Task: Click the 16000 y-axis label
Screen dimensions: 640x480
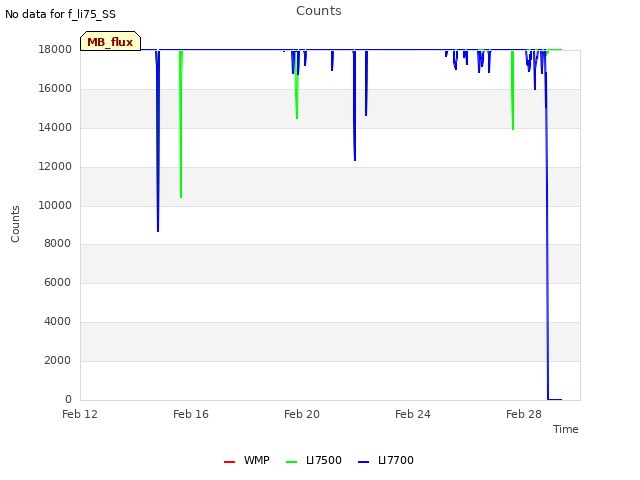Action: pyautogui.click(x=55, y=89)
